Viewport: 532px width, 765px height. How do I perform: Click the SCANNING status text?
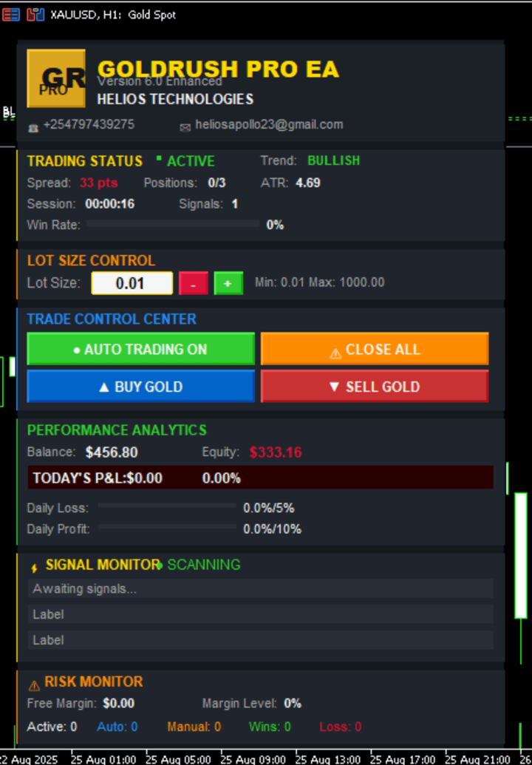pos(204,565)
